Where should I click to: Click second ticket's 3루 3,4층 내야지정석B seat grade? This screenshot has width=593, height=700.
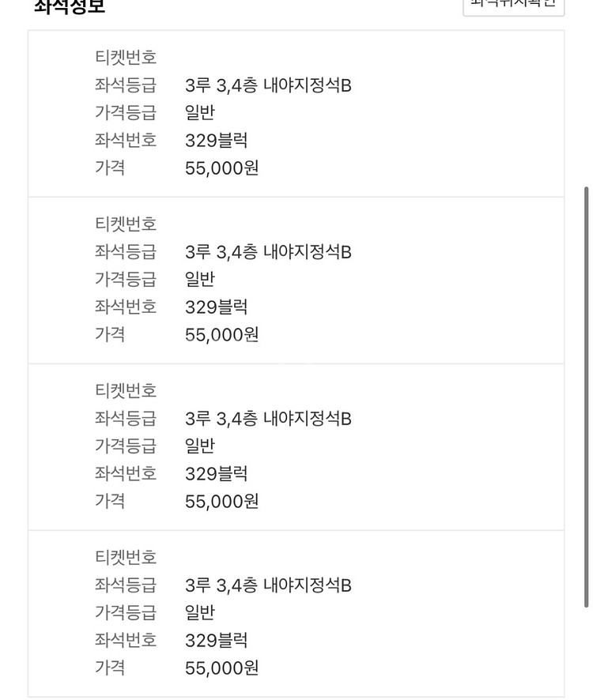[x=268, y=252]
